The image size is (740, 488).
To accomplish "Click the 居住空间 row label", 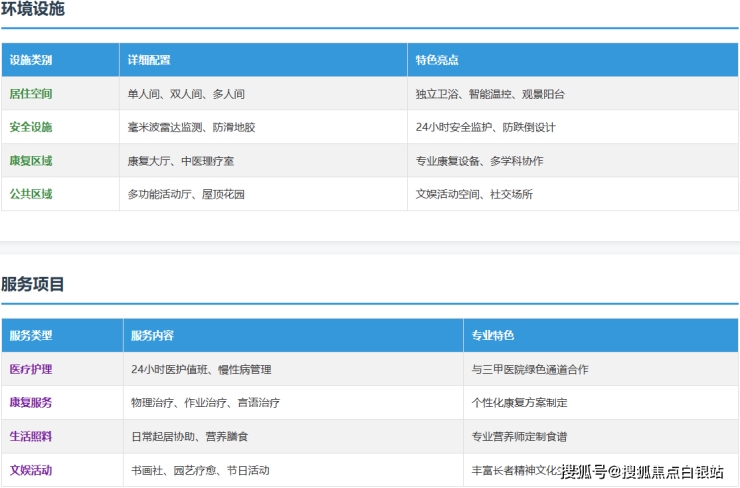I will click(x=31, y=94).
